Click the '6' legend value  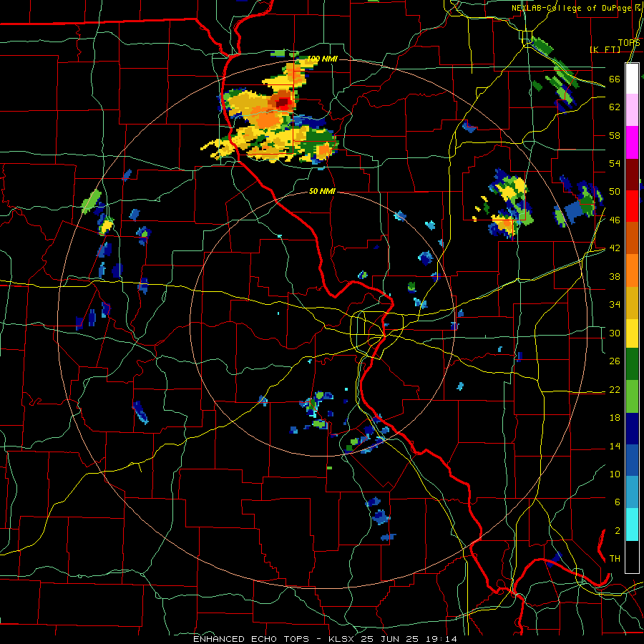[x=617, y=502]
